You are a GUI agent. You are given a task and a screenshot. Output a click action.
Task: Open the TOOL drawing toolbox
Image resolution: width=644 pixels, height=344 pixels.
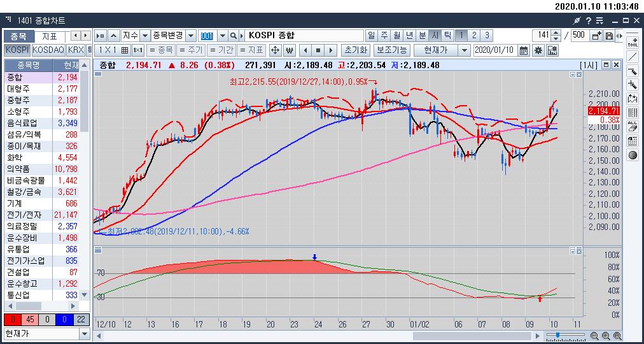[x=633, y=42]
